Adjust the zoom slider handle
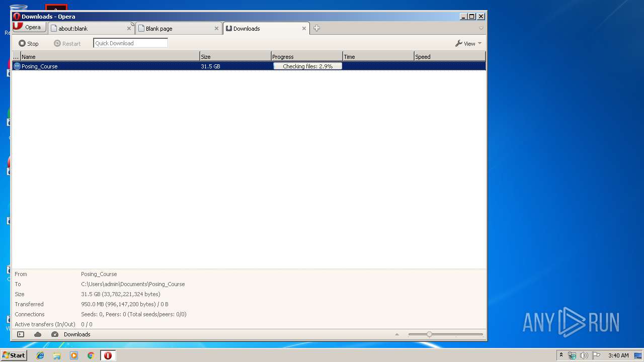 pos(429,334)
